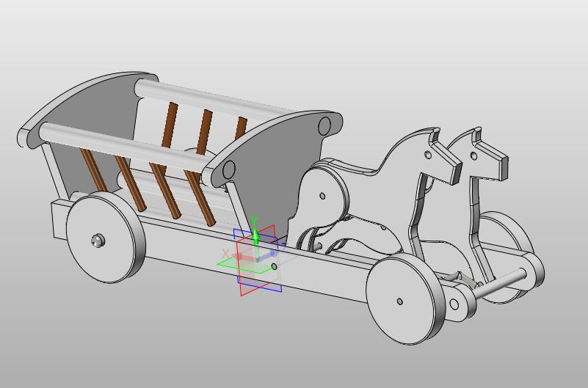Select the front cross rod between arms

coord(500,282)
